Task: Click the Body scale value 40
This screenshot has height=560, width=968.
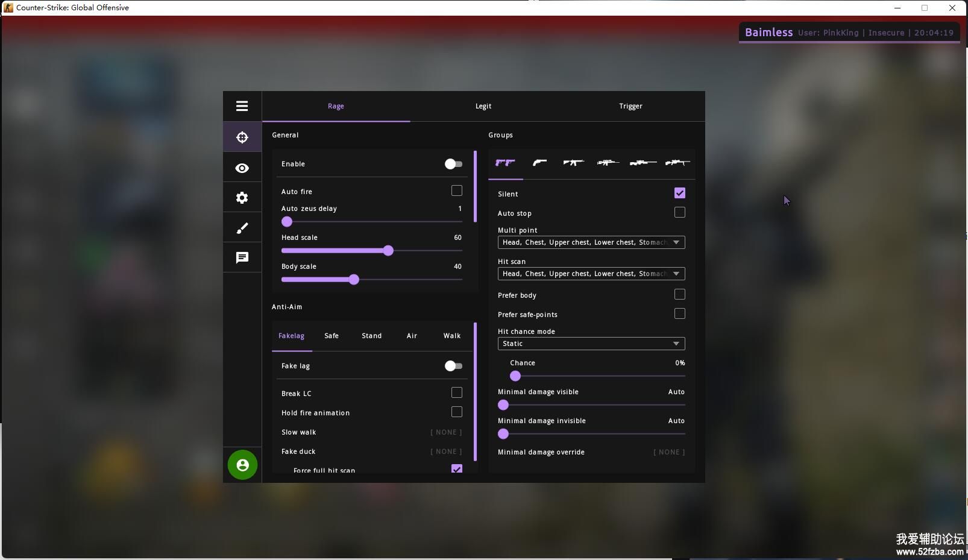Action: [x=457, y=266]
